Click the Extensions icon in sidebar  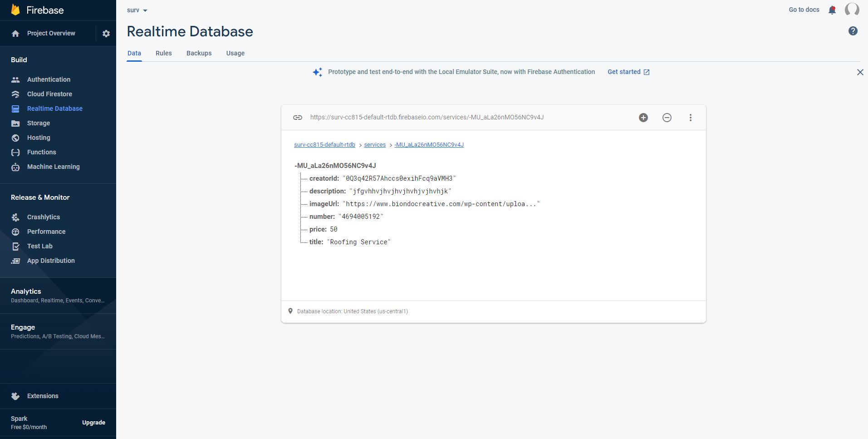(15, 396)
